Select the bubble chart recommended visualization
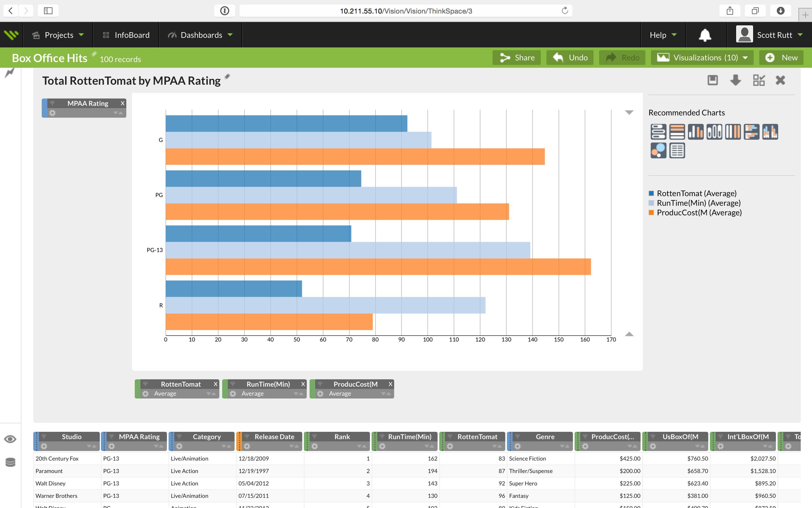 [658, 150]
